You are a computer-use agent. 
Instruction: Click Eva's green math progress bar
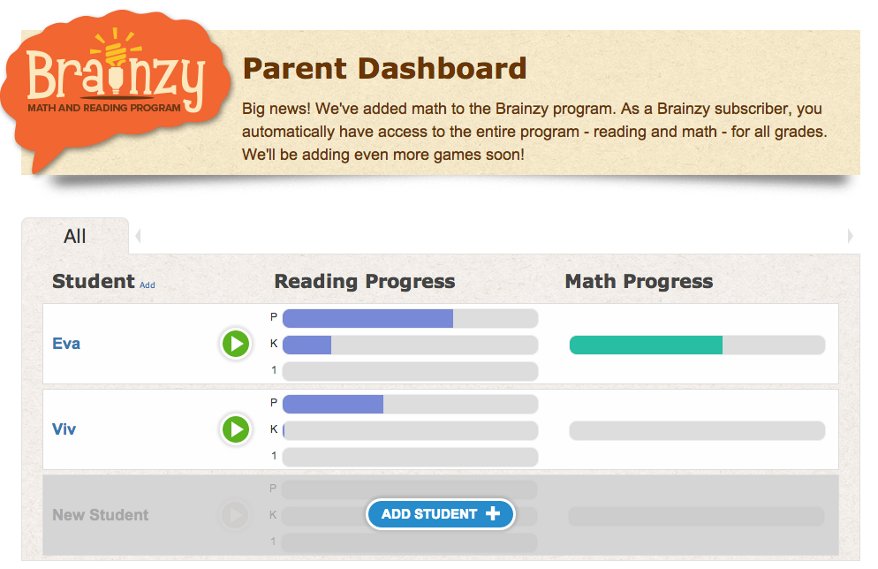point(697,345)
